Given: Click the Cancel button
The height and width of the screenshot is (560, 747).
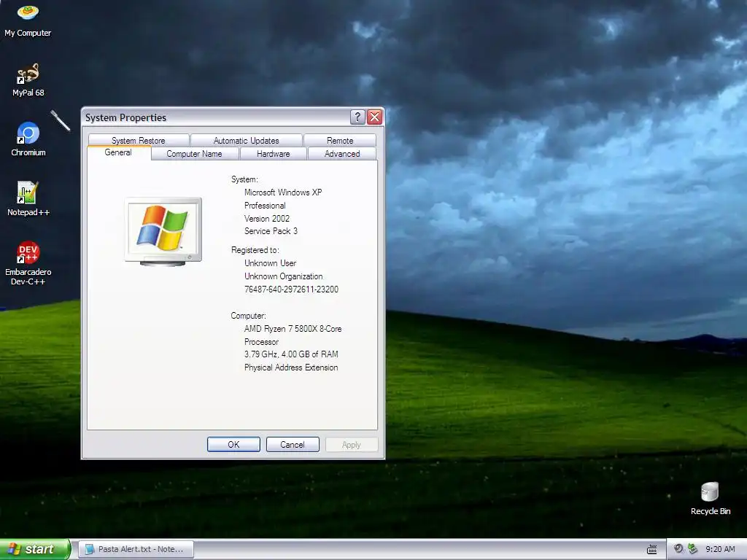Looking at the screenshot, I should coord(293,444).
